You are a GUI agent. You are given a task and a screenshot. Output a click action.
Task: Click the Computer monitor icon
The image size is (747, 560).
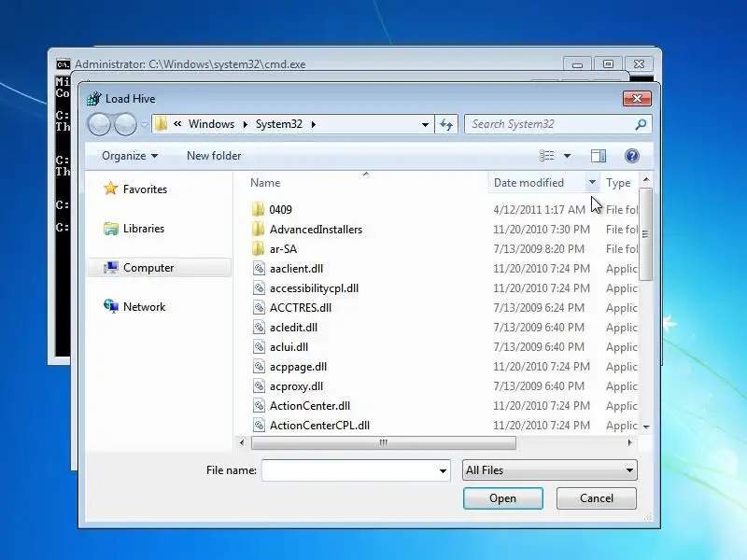110,268
